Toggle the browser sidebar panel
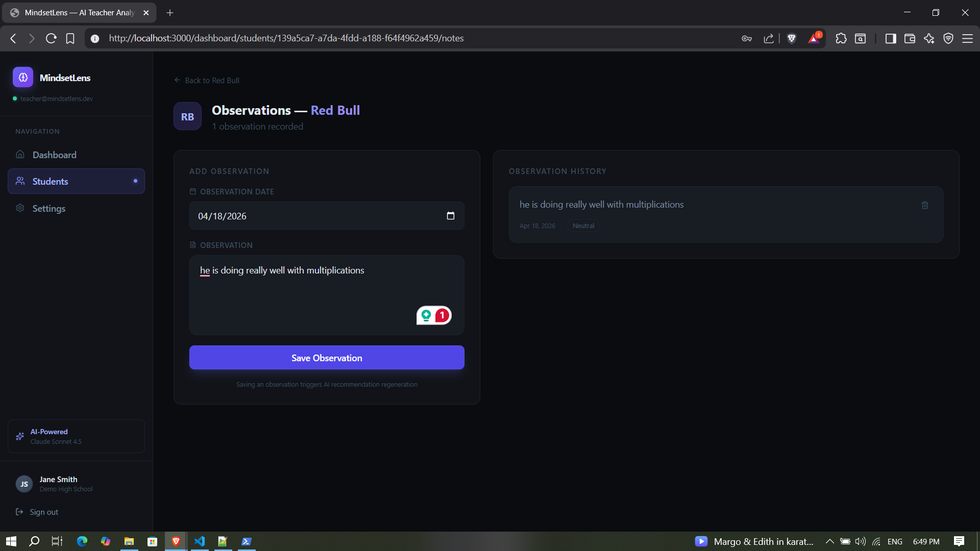980x551 pixels. click(x=891, y=38)
